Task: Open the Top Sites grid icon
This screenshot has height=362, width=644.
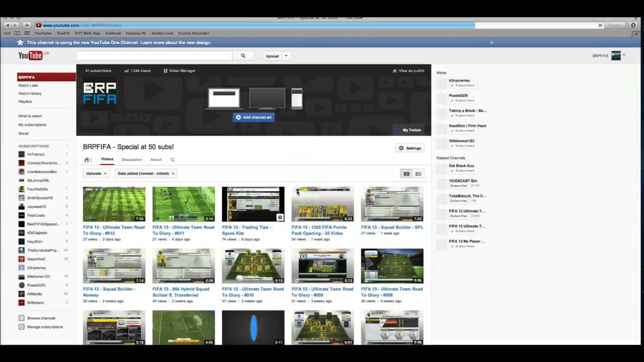Action: (x=27, y=33)
